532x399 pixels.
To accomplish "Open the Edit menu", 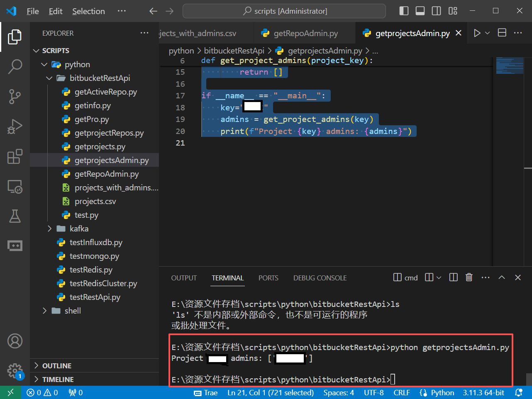I will 56,11.
